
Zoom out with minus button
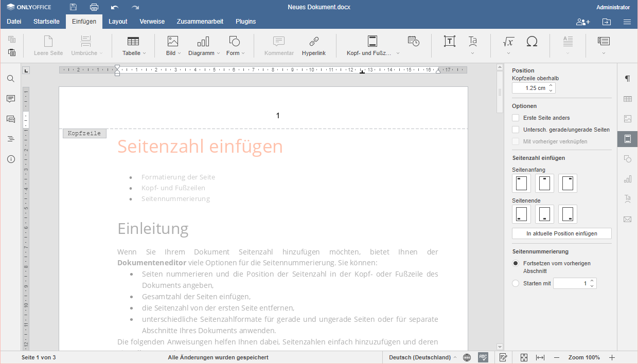pyautogui.click(x=556, y=357)
